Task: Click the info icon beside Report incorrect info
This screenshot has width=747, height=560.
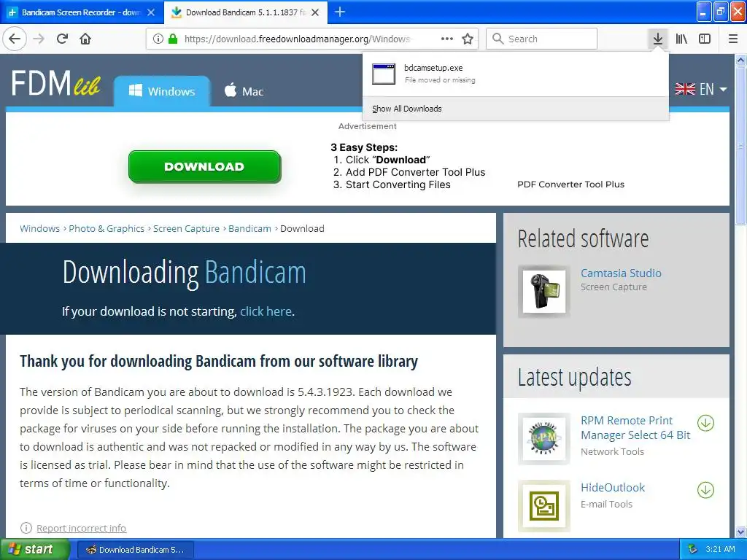Action: 26,528
